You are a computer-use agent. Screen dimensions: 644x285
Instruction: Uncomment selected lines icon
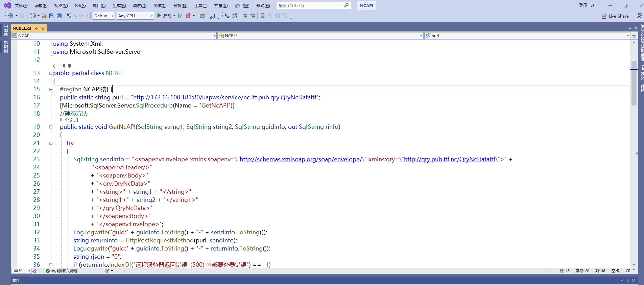[x=253, y=16]
